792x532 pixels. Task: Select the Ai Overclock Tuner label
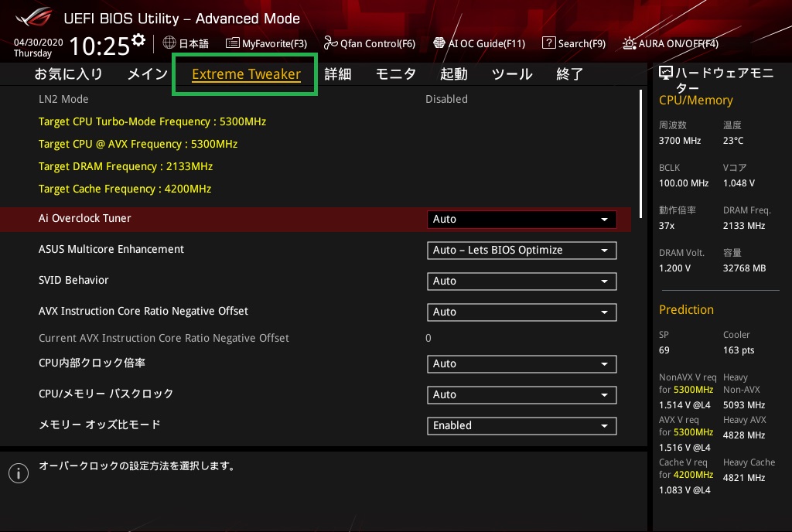pyautogui.click(x=85, y=218)
